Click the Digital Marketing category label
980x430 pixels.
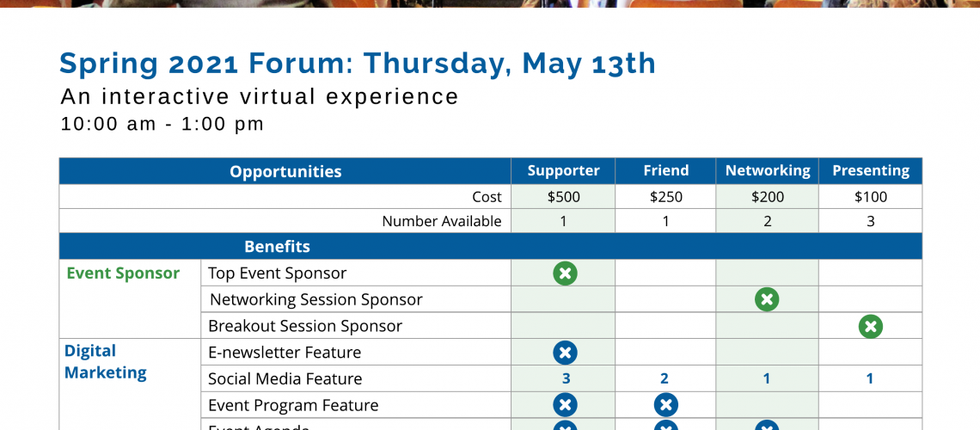[x=105, y=362]
